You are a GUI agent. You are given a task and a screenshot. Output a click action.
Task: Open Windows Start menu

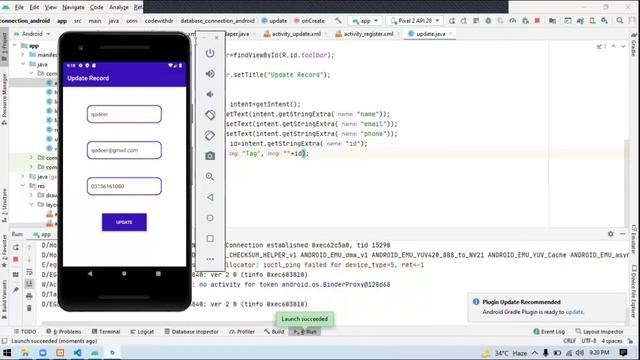7,353
